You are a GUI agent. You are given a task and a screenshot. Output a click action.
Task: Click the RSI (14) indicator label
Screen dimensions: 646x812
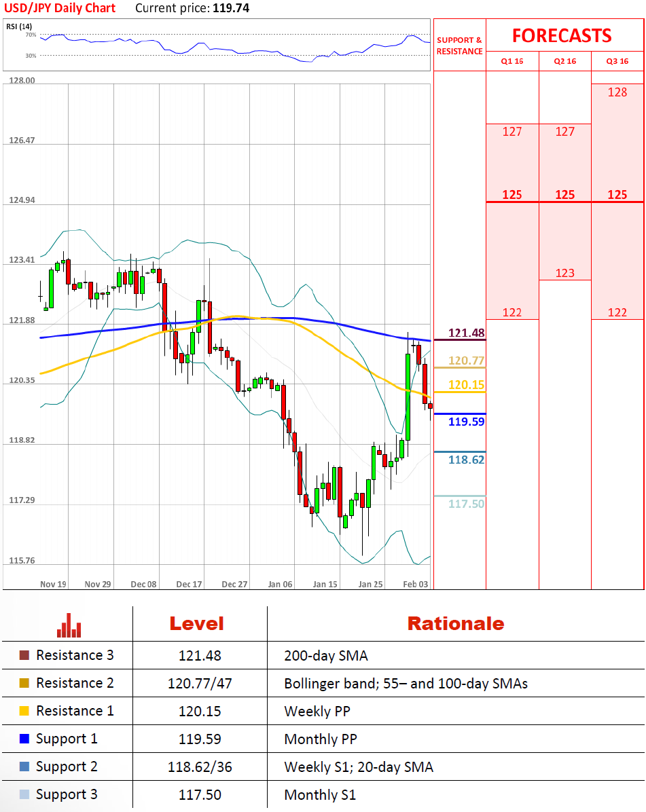pyautogui.click(x=19, y=26)
